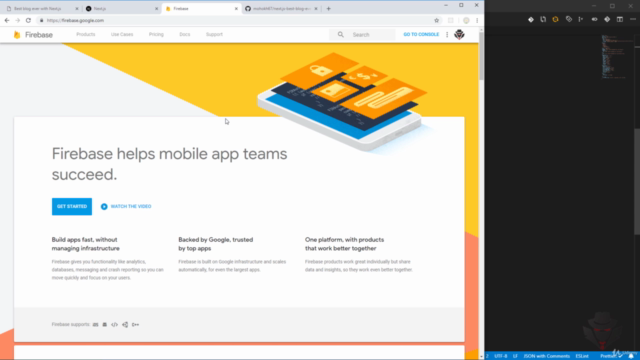Split the VS Code editor
This screenshot has height=360, width=640.
coord(620,19)
